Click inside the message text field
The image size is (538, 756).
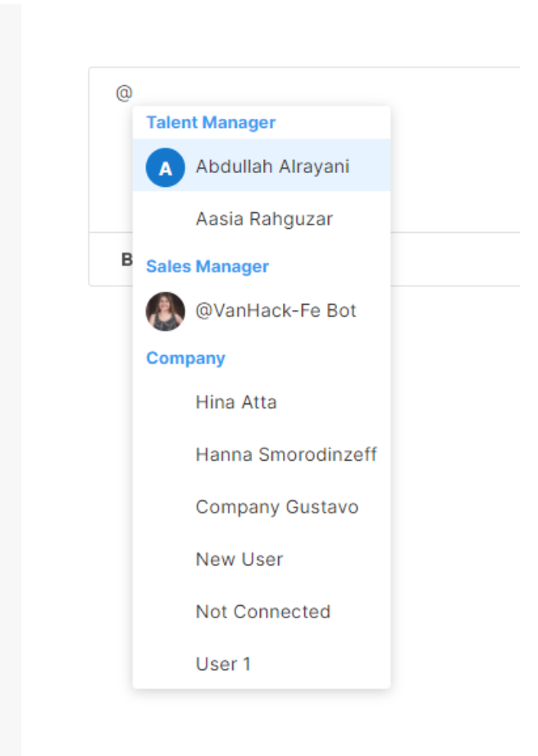pyautogui.click(x=454, y=149)
